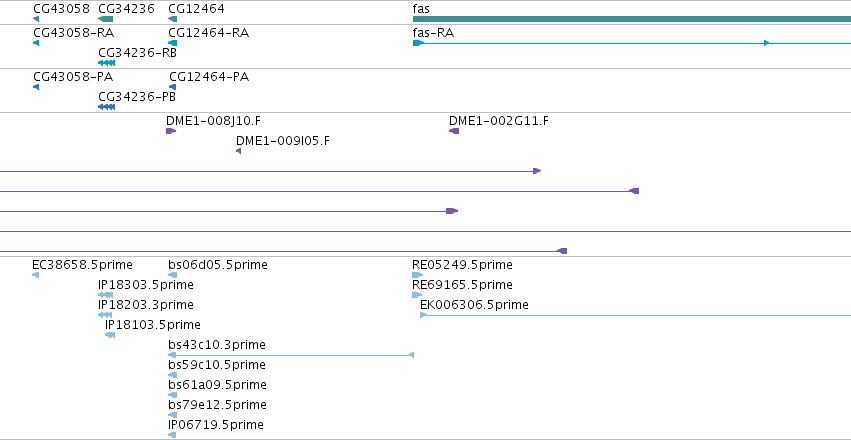Select the CG43058 gene arrow glyph
Screen dimensions: 851x440
36,19
